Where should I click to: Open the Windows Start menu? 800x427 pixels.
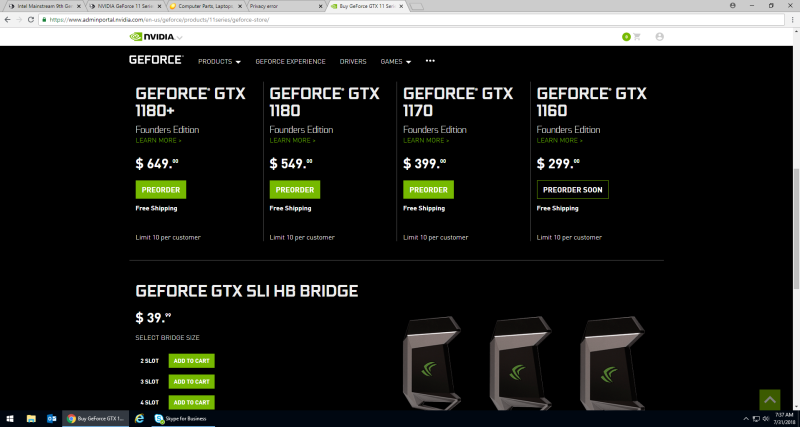click(10, 418)
